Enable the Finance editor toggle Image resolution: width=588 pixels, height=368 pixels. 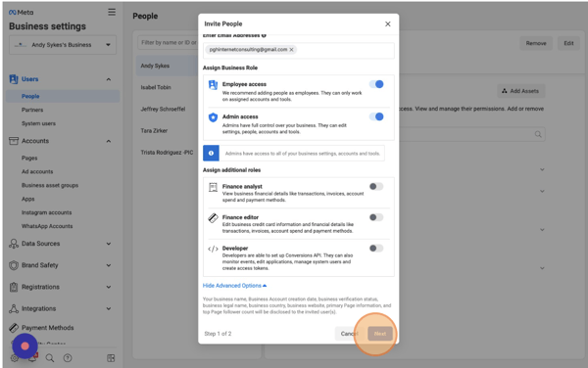click(376, 217)
